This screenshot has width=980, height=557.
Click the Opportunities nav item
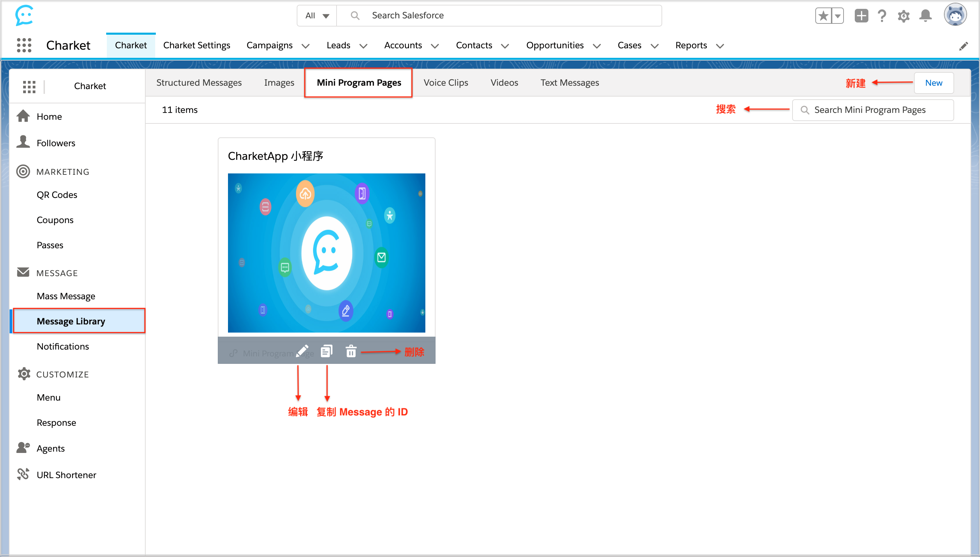coord(555,46)
